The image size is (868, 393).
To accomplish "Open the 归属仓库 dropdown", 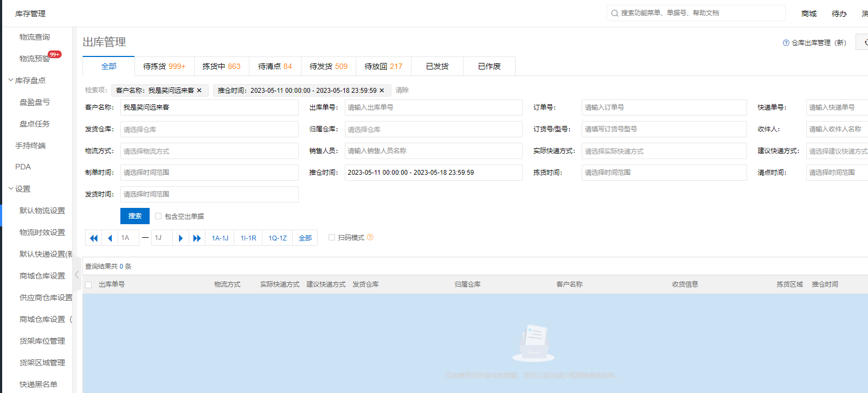I will coord(434,129).
